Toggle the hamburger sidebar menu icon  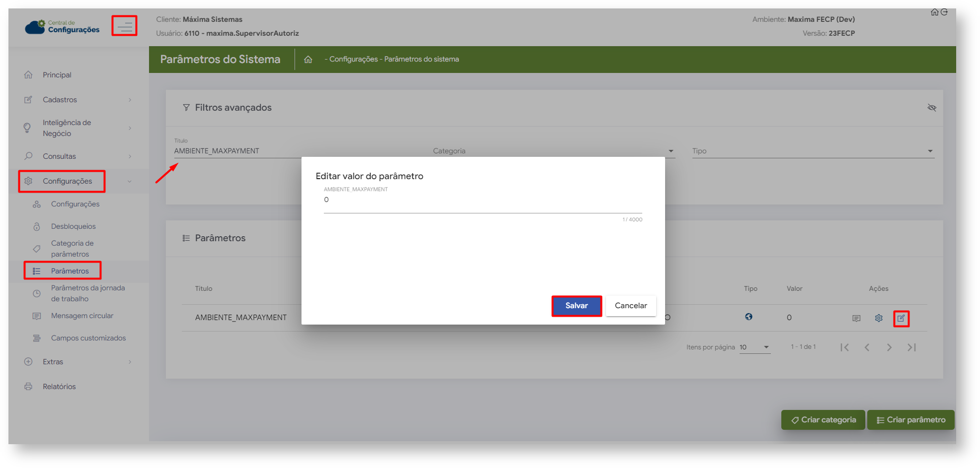[x=125, y=26]
